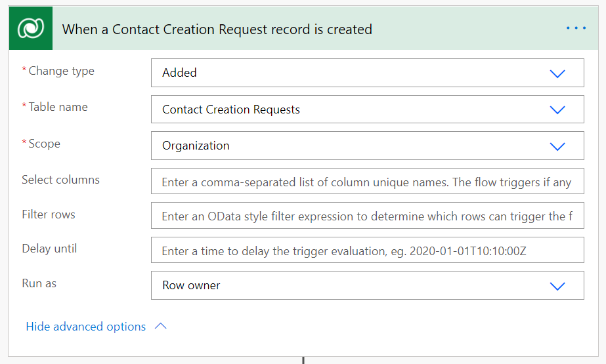Viewport: 606px width, 364px height.
Task: Click the up chevron beside Hide advanced options
Action: [x=161, y=327]
